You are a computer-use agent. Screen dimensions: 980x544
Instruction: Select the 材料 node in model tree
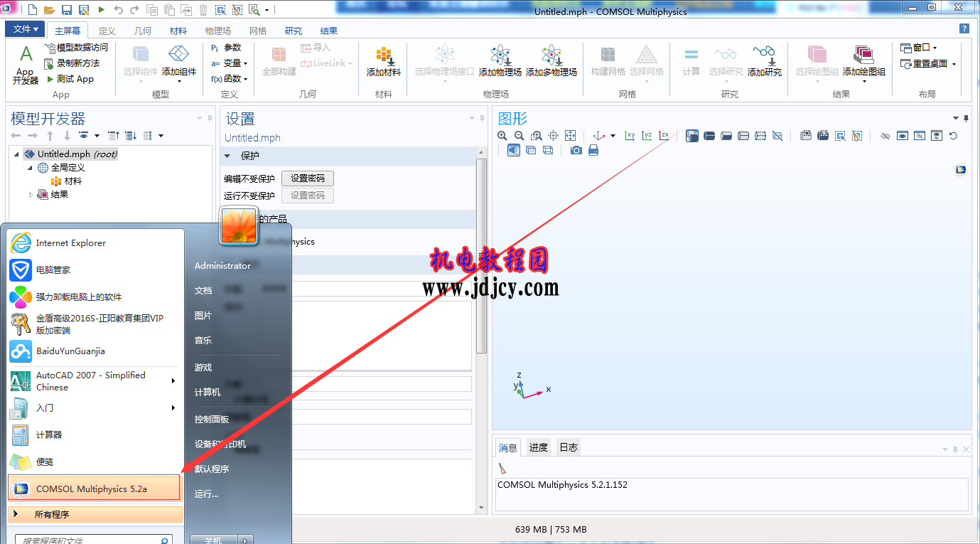[66, 181]
